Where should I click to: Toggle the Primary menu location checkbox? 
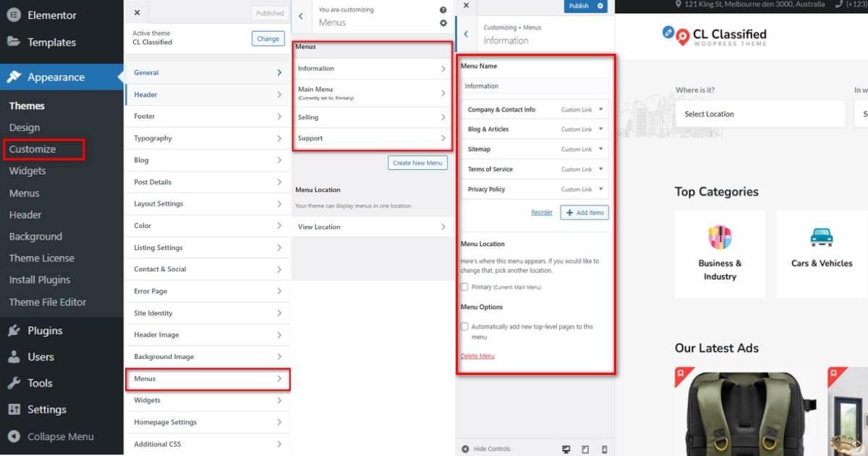(465, 287)
